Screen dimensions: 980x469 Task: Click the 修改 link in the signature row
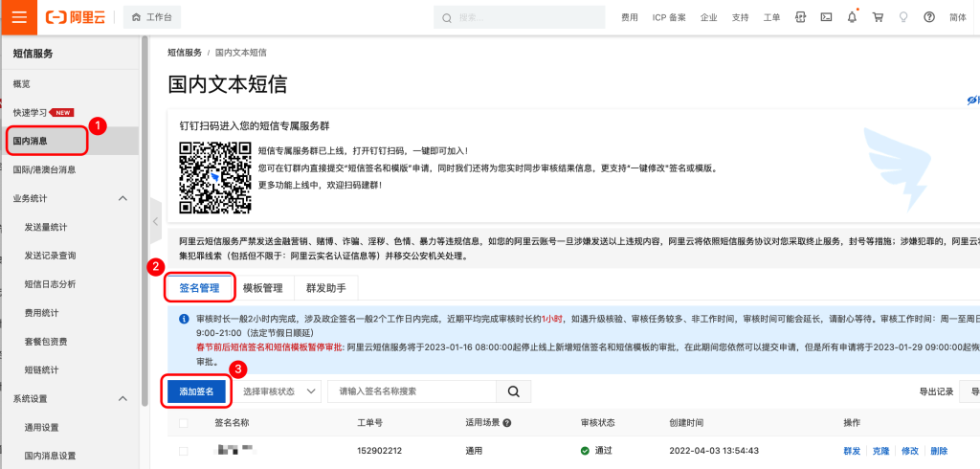click(909, 451)
